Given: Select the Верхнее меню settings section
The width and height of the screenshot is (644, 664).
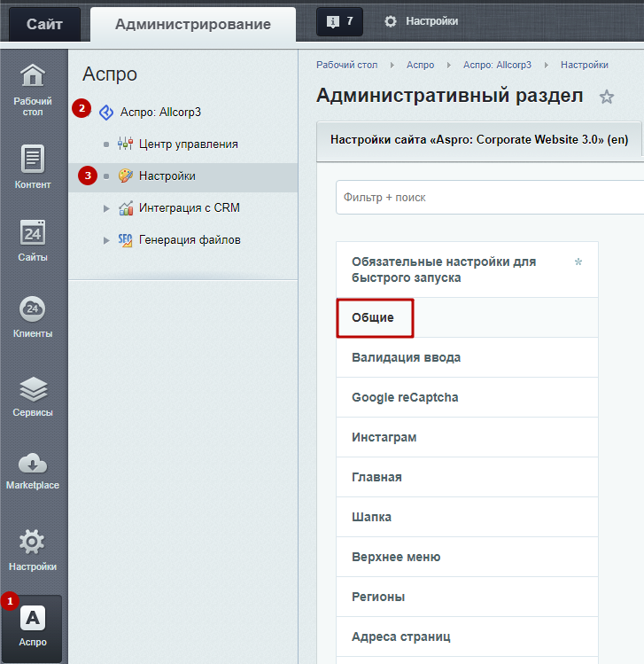Looking at the screenshot, I should (x=467, y=557).
